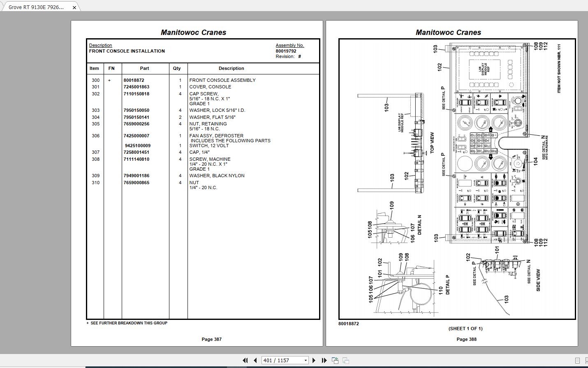Viewport: 588px width, 368px height.
Task: Switch to single page view icon
Action: (577, 361)
